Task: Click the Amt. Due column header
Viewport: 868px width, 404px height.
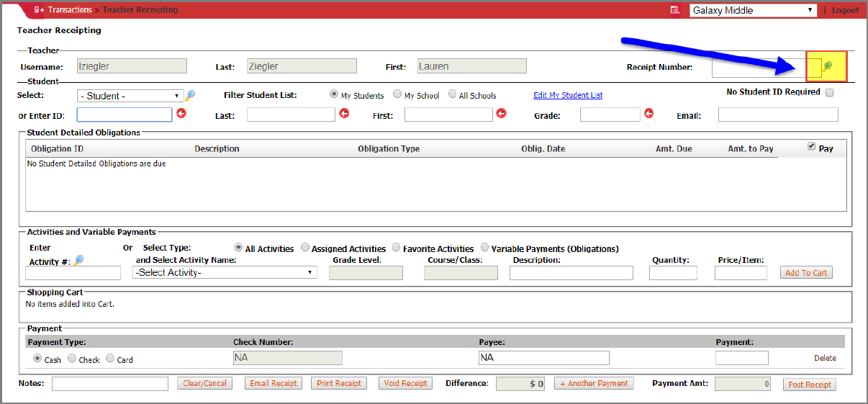Action: click(x=674, y=149)
